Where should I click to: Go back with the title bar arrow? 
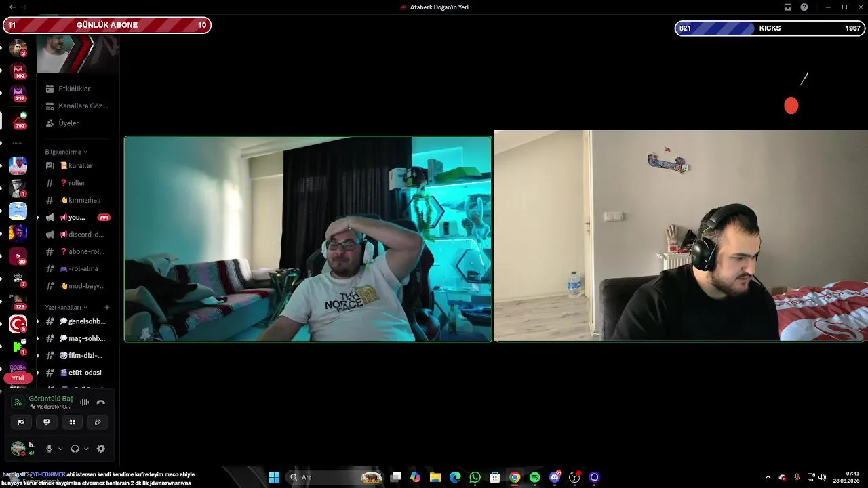point(12,7)
